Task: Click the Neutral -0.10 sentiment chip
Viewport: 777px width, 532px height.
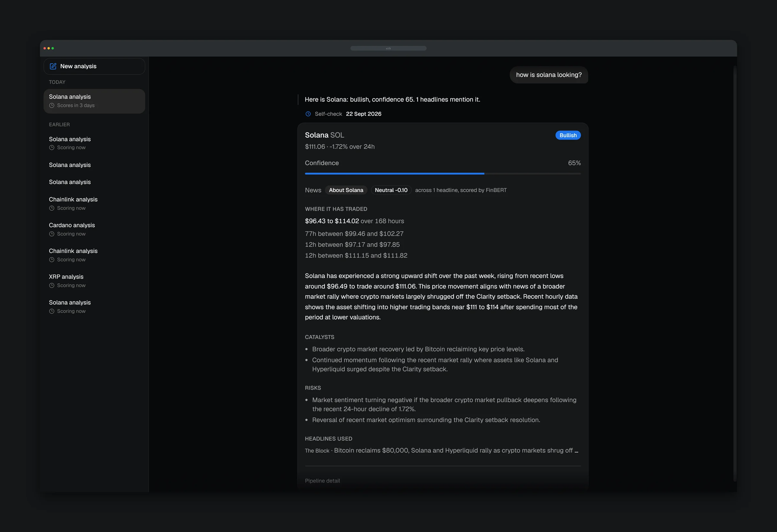Action: coord(391,190)
